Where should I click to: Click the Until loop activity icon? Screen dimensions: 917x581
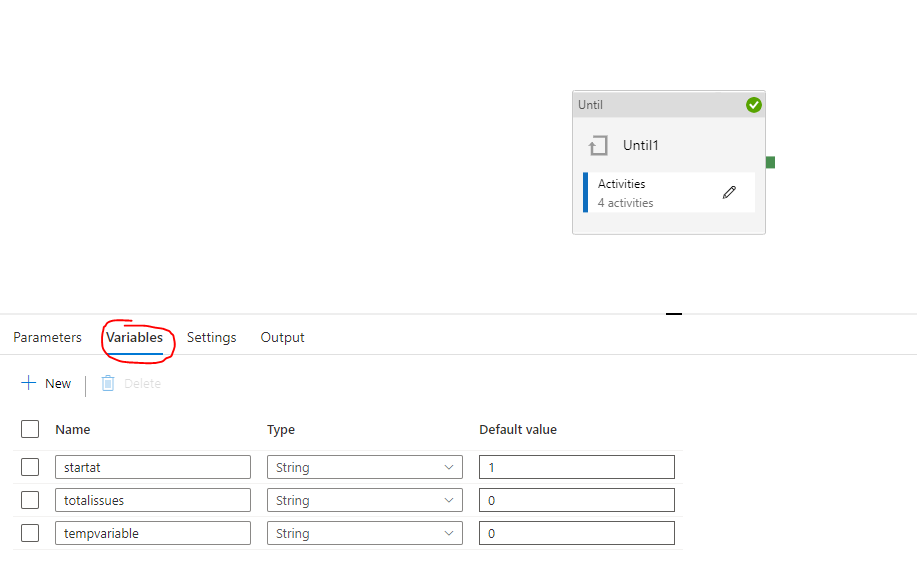tap(598, 146)
